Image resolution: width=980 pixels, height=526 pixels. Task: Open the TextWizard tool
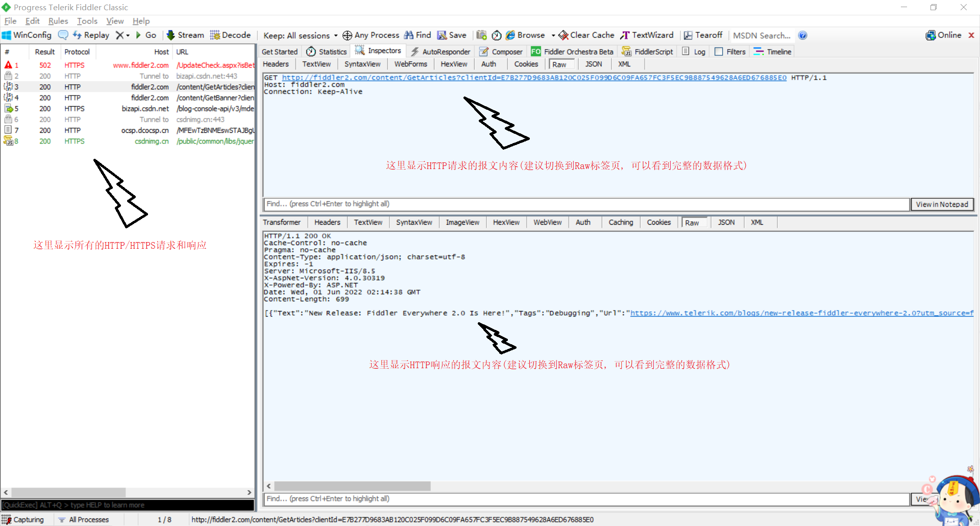coord(647,35)
